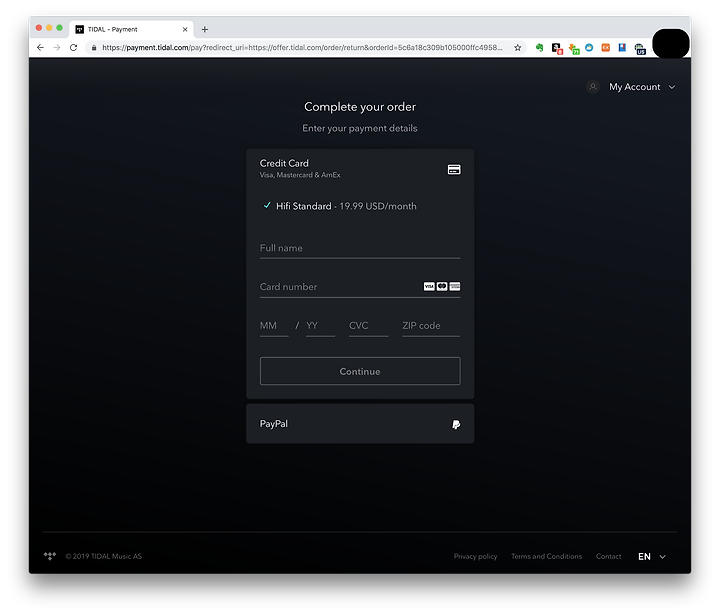Open the EN language dropdown
The width and height of the screenshot is (720, 615).
coord(652,557)
